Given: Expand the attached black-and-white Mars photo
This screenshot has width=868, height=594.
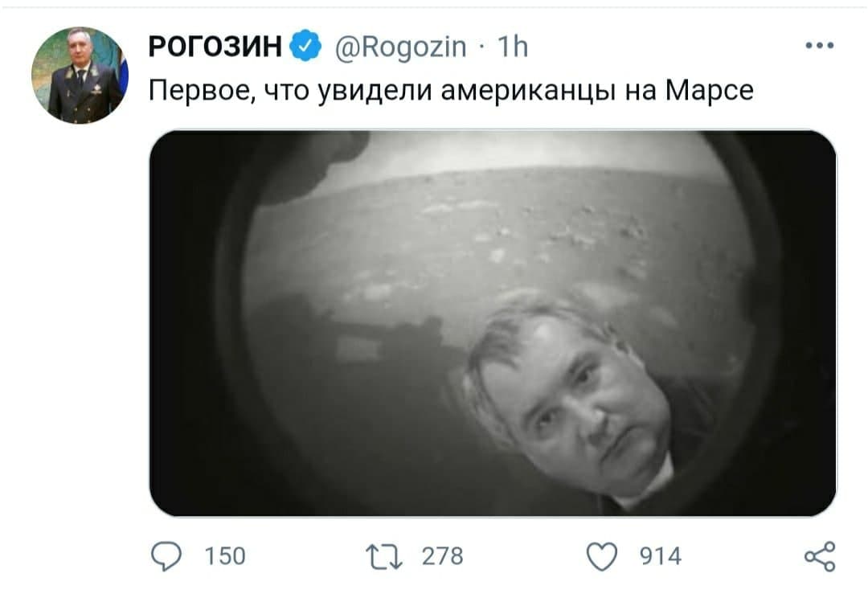Looking at the screenshot, I should click(x=493, y=323).
